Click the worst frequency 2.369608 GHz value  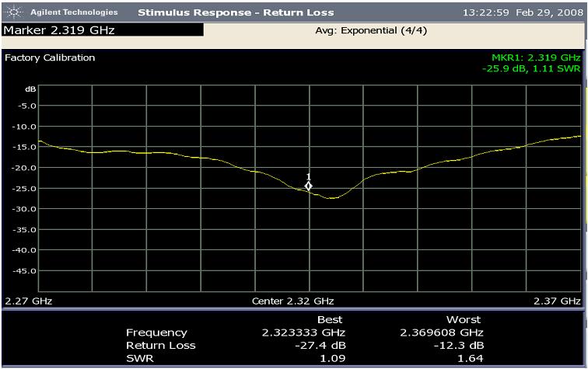441,332
